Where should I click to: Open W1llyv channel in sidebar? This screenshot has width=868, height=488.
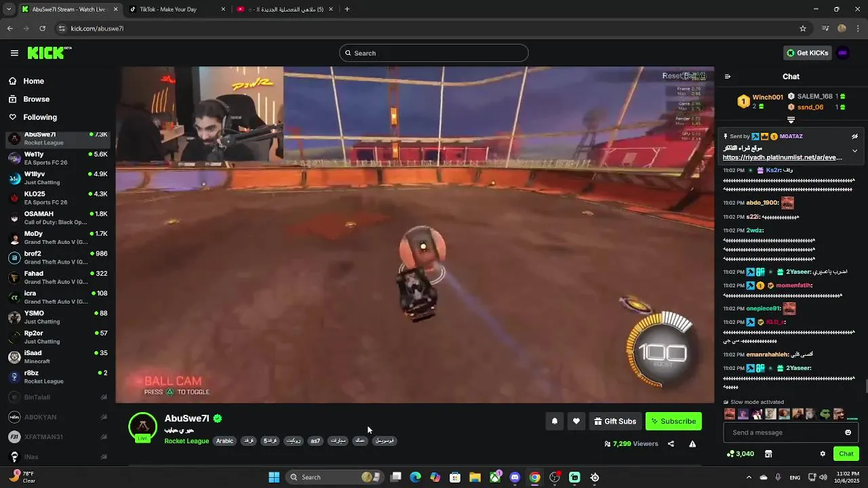58,178
